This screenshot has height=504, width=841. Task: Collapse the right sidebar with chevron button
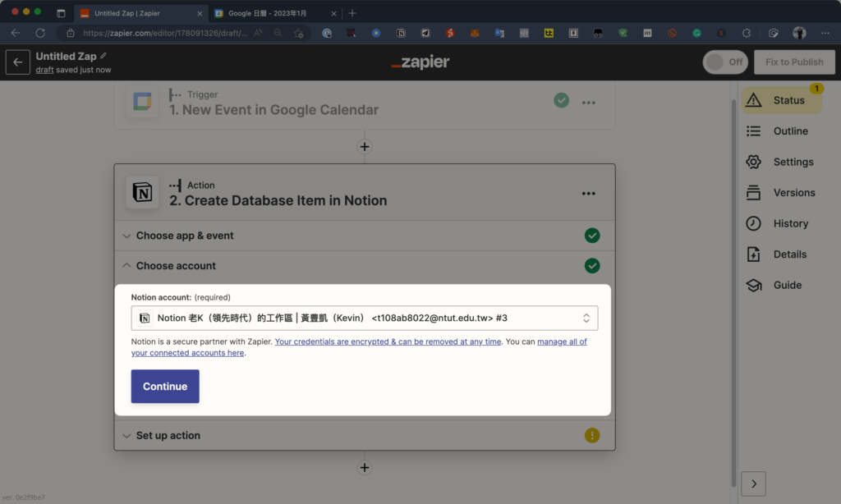[x=754, y=483]
